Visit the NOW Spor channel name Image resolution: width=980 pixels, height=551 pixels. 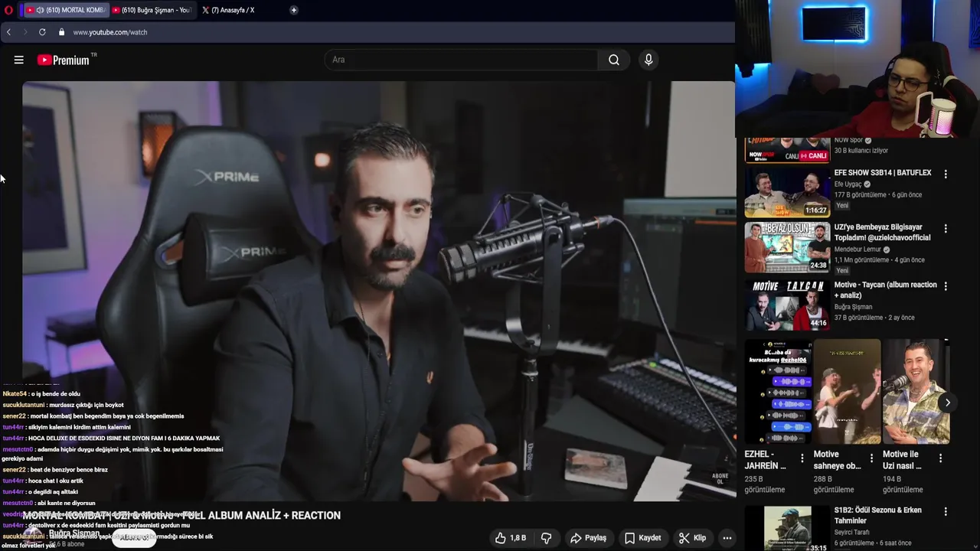point(848,140)
